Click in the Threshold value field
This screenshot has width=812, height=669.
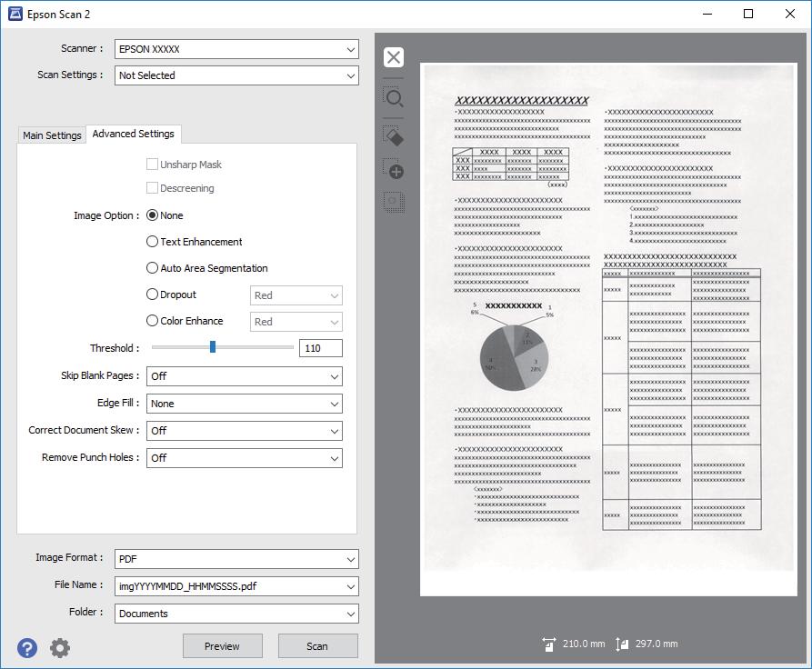tap(321, 348)
